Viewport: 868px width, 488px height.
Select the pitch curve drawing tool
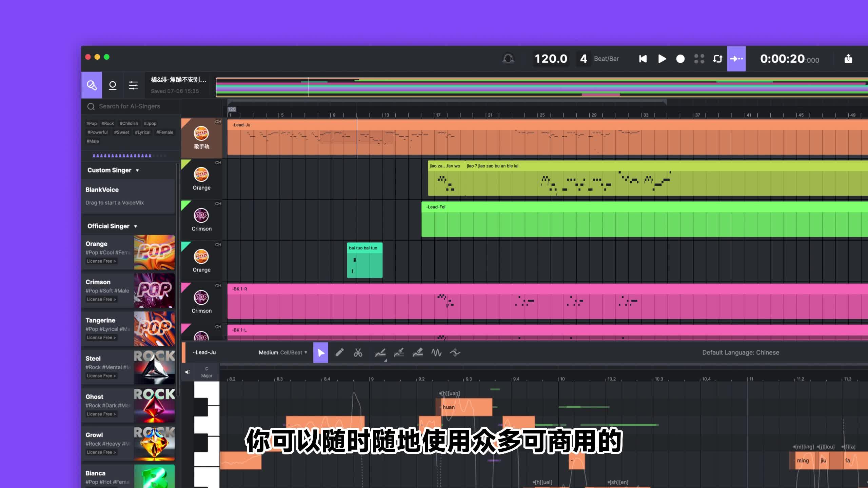click(x=380, y=352)
